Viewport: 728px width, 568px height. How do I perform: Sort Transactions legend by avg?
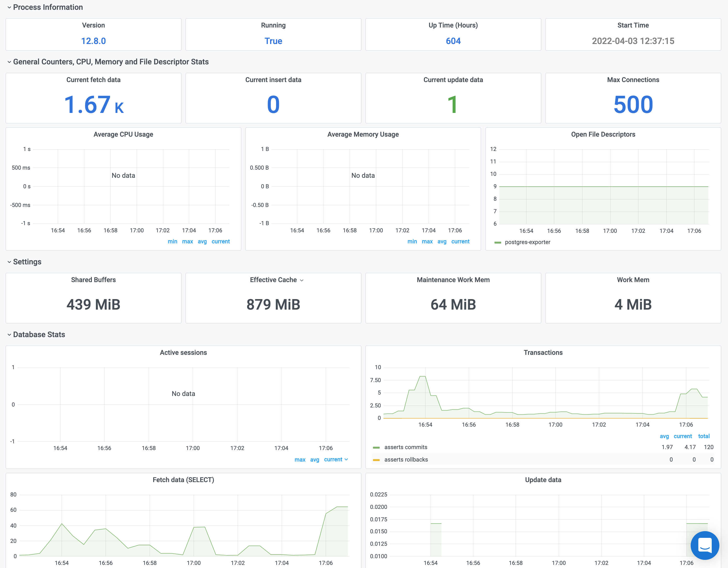664,436
